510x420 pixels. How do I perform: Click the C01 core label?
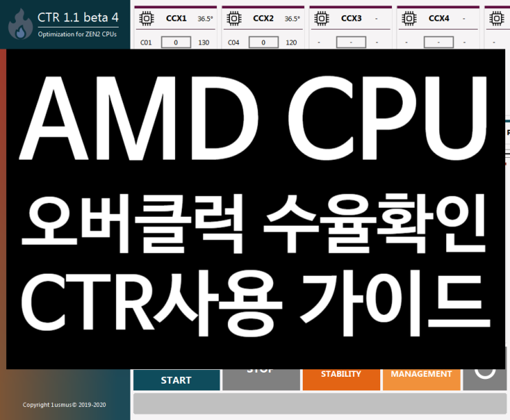(x=146, y=43)
